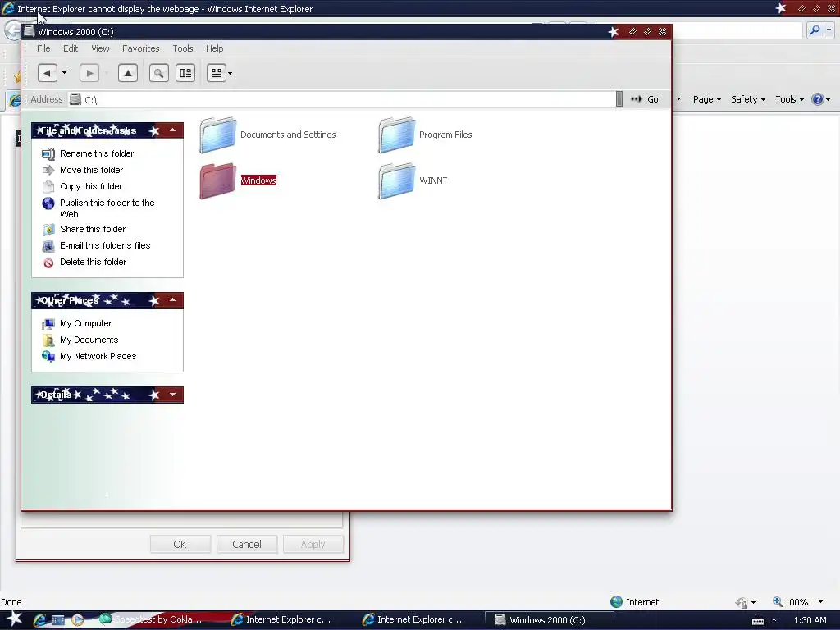Launch Internet Explorer from quick launch
The height and width of the screenshot is (630, 840).
click(x=39, y=620)
